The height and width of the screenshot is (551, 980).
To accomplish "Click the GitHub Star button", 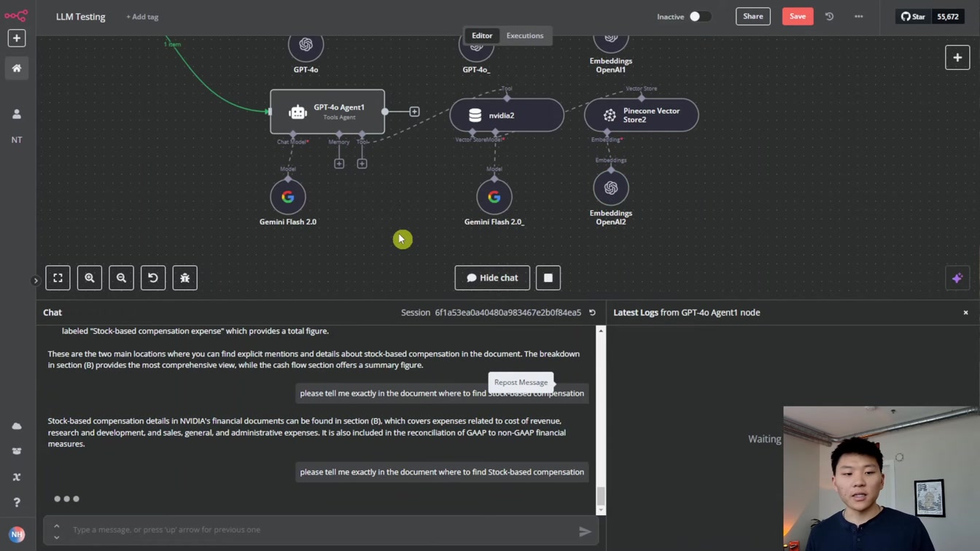I will (913, 16).
